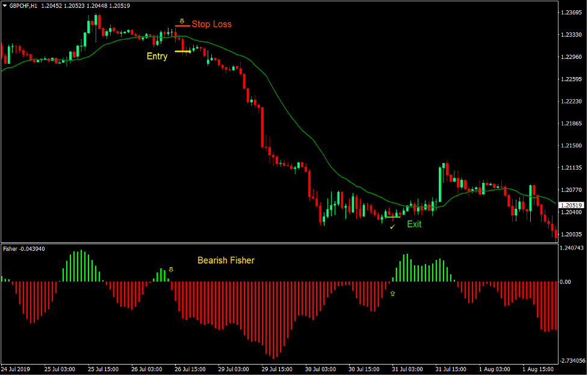Click the small down arrow above Stop Loss line
588x376 pixels.
click(182, 20)
